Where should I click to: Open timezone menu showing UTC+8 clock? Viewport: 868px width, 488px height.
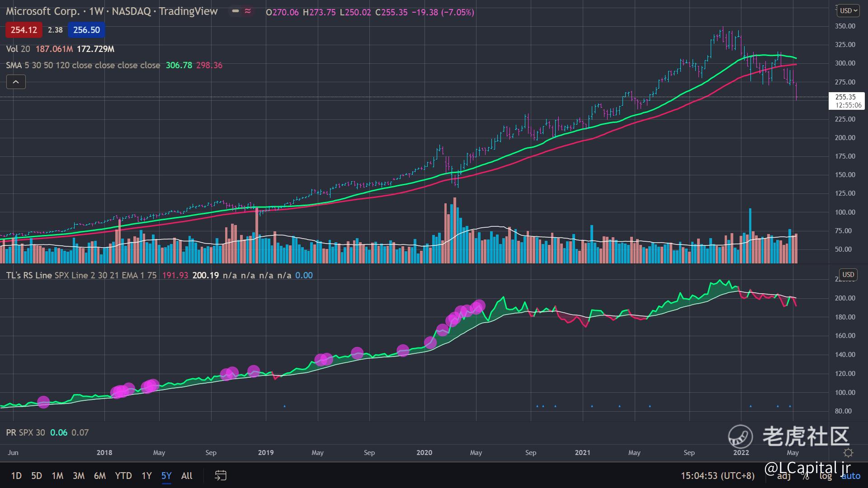point(717,475)
